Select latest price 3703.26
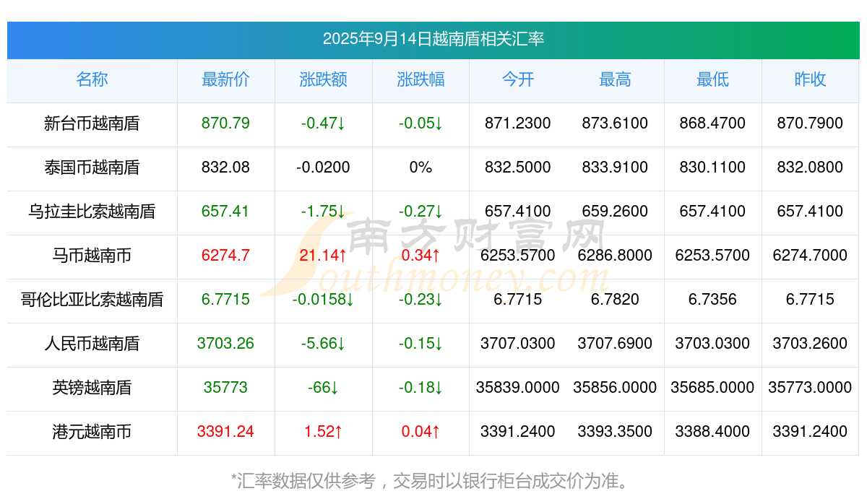 (x=225, y=344)
